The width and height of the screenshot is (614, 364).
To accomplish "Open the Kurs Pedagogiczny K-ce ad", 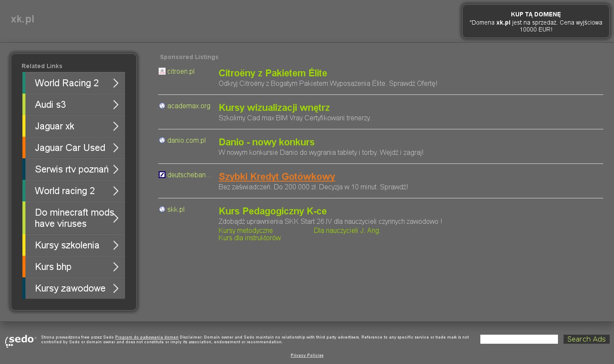I will 273,211.
